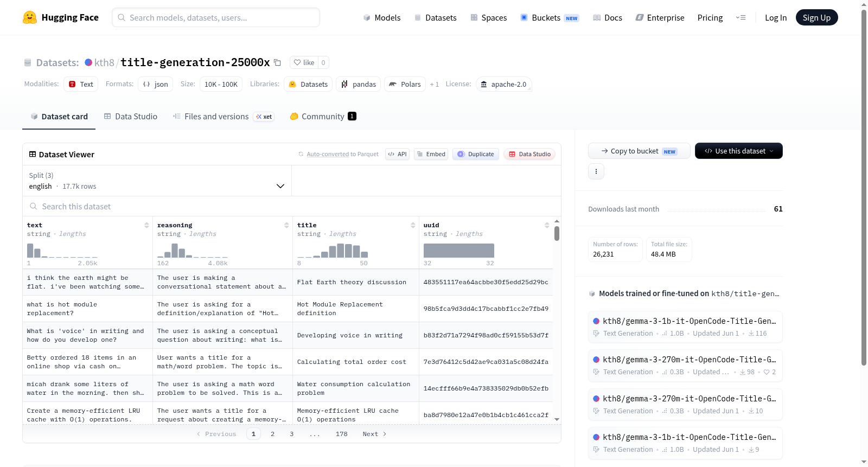The height and width of the screenshot is (467, 868).
Task: Click the Hugging Face logo icon
Action: pyautogui.click(x=30, y=17)
